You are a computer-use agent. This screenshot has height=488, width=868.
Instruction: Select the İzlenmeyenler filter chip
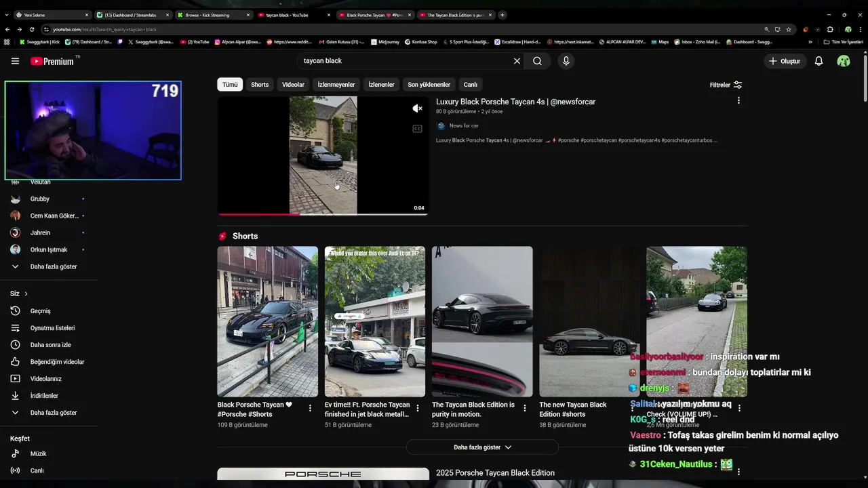click(x=336, y=85)
